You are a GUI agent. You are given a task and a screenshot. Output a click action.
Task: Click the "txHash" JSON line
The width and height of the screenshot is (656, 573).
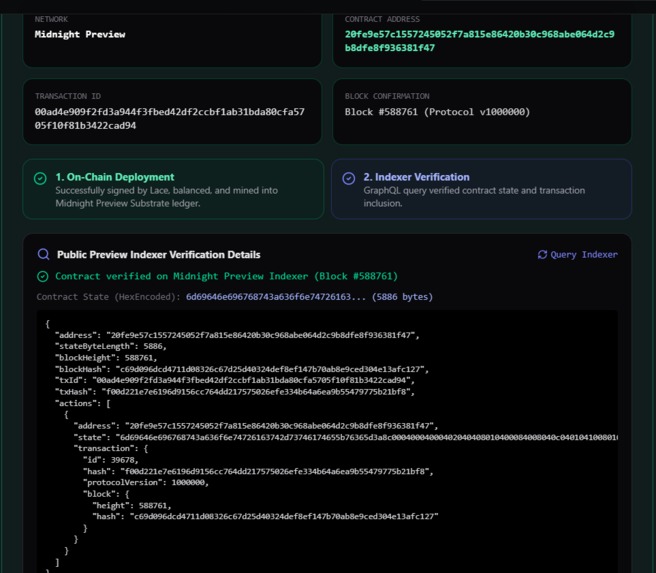[x=235, y=392]
